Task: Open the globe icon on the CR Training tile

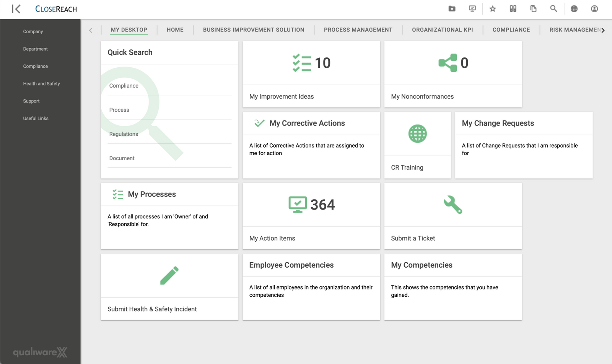Action: (x=417, y=134)
